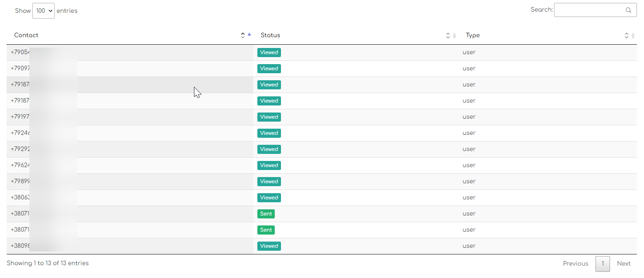Viewport: 644px width, 278px height.
Task: Click into the Search input field
Action: [588, 10]
